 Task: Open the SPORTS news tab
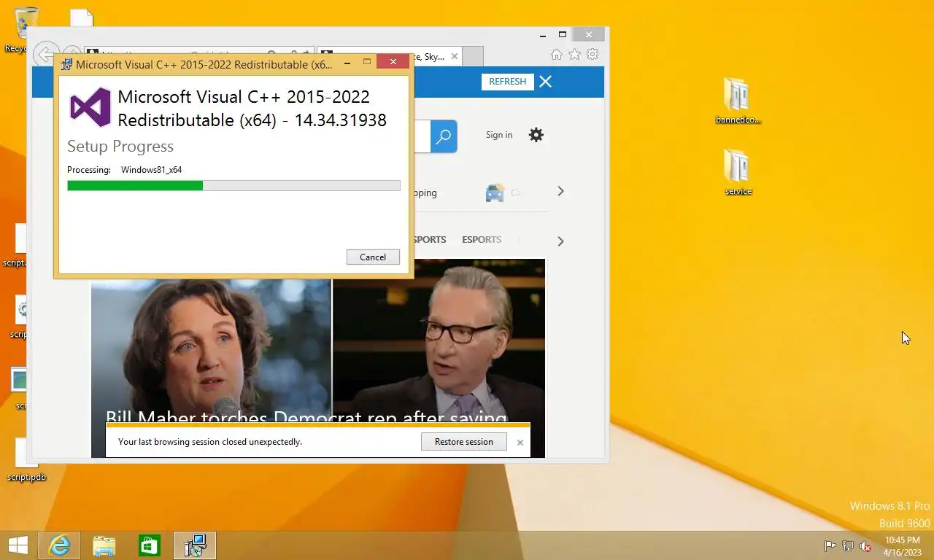click(x=430, y=239)
